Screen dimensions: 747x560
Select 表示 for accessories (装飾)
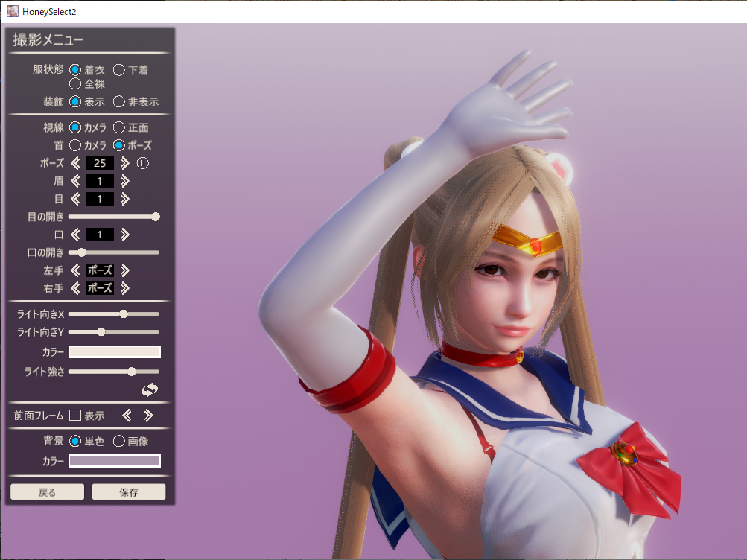coord(74,101)
